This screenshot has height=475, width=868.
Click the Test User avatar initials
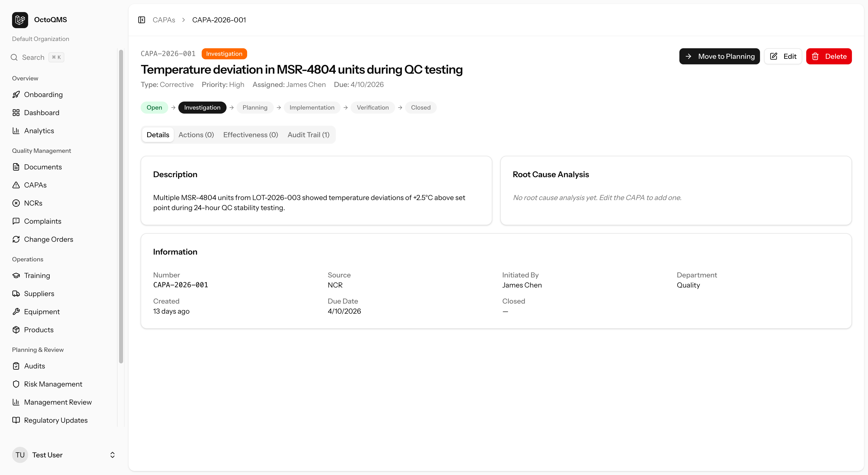tap(20, 455)
